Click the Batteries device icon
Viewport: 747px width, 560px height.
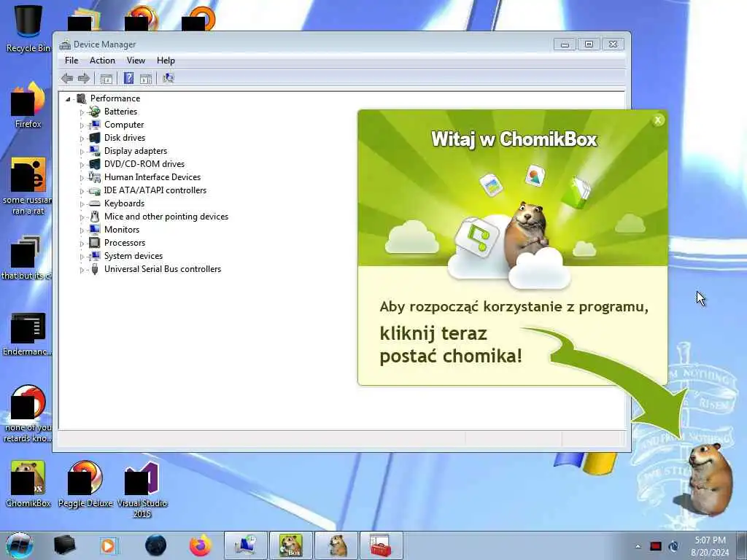(95, 112)
